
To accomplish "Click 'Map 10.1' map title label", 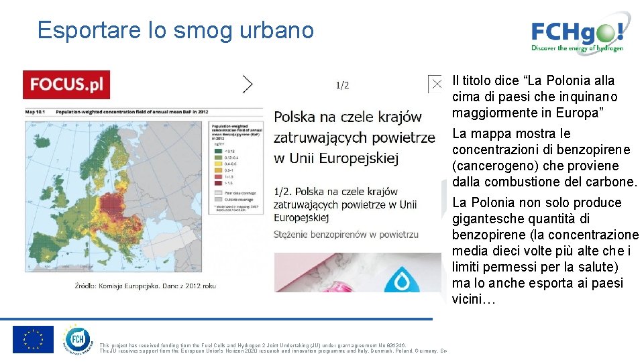I will tap(34, 112).
